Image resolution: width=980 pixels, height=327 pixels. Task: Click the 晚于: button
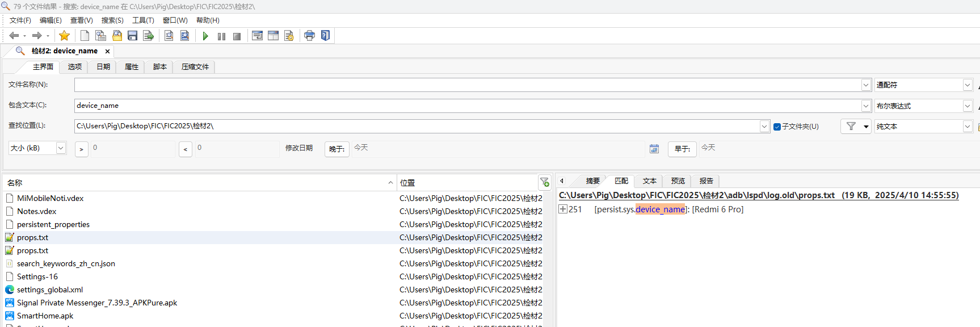(x=337, y=149)
